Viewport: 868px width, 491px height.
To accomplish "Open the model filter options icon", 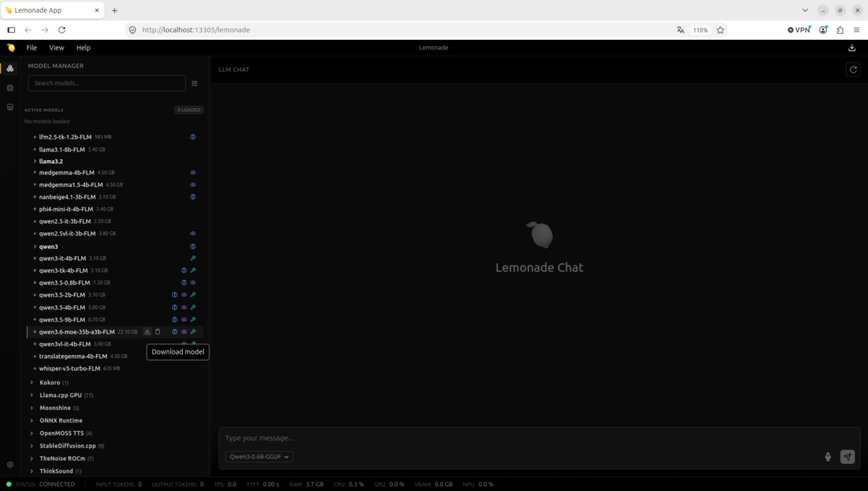I will click(194, 83).
